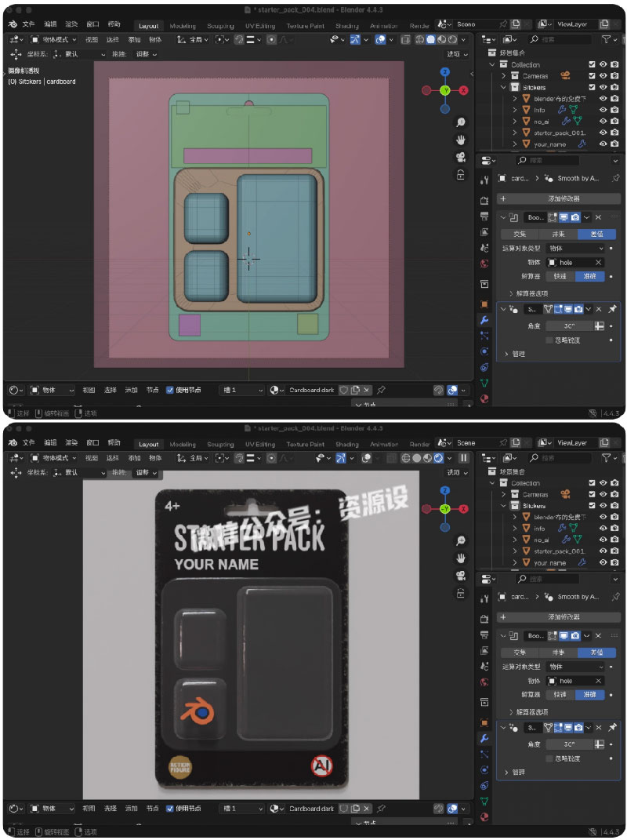Click the green Y axis gizmo in top viewport
Screen dimensions: 627x840
(445, 90)
